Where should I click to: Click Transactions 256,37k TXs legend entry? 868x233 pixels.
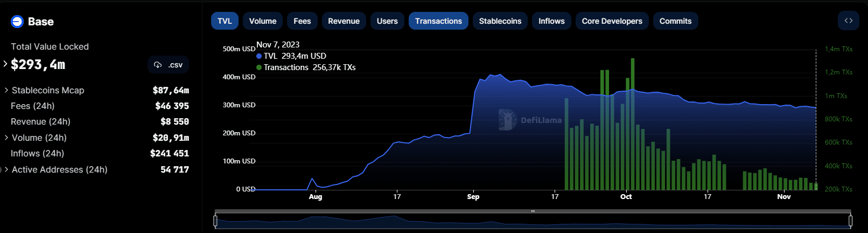point(306,67)
